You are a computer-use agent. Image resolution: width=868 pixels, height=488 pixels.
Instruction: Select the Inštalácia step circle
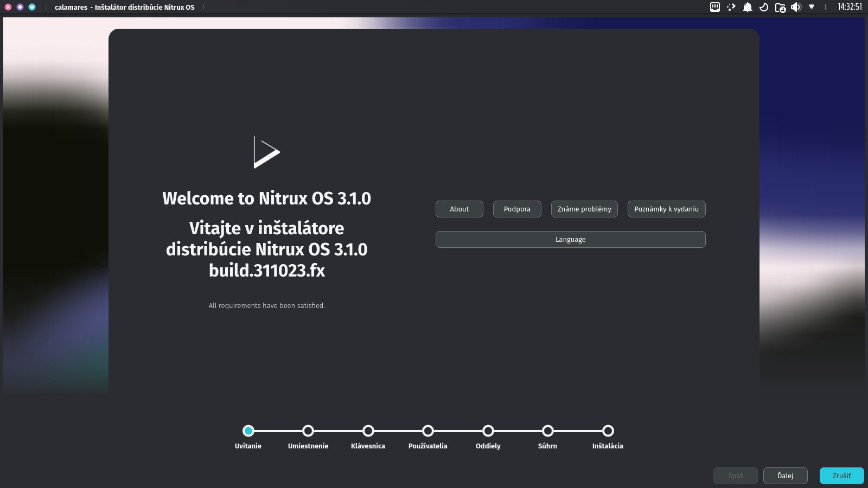click(608, 431)
